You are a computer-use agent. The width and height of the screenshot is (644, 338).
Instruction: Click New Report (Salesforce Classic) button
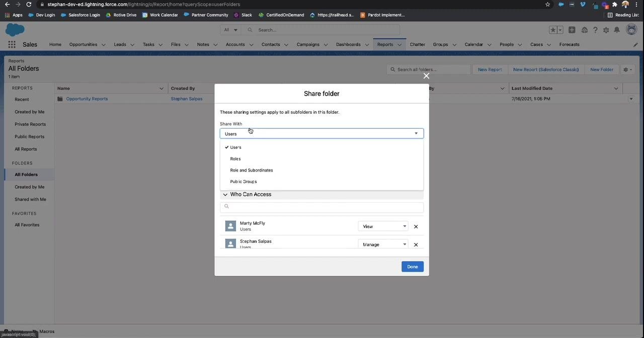546,69
